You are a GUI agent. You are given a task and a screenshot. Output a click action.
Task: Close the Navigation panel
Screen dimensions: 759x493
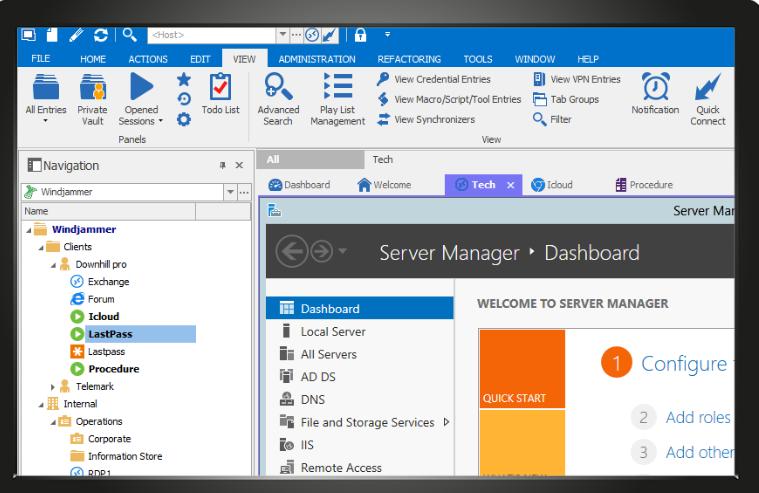click(239, 165)
